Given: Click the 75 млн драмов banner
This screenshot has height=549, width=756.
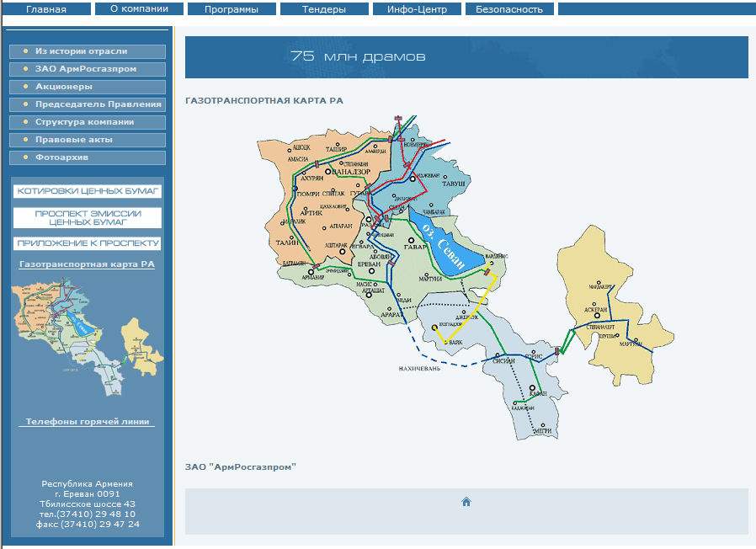Looking at the screenshot, I should click(x=466, y=57).
